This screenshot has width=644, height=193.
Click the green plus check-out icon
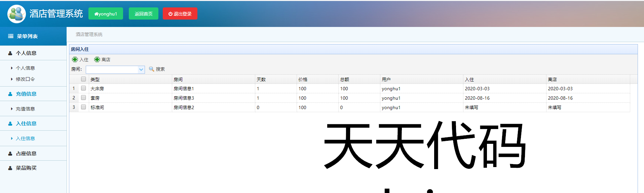(x=97, y=60)
